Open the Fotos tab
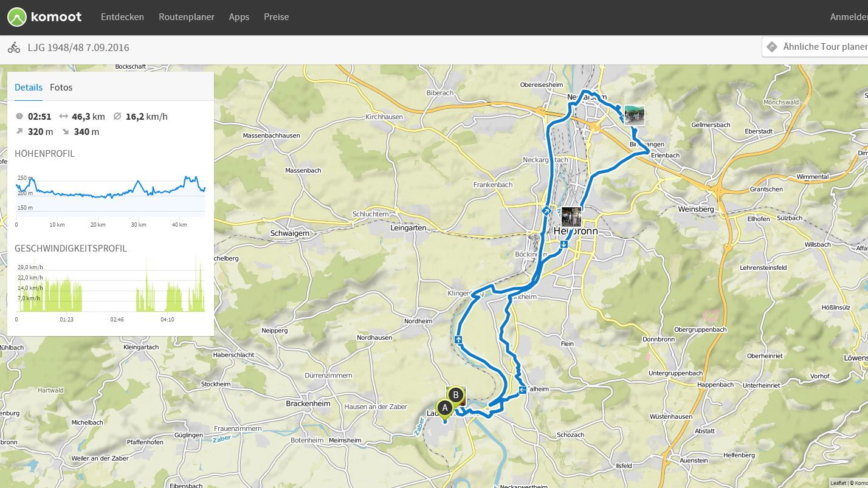The width and height of the screenshot is (868, 488). coord(61,88)
